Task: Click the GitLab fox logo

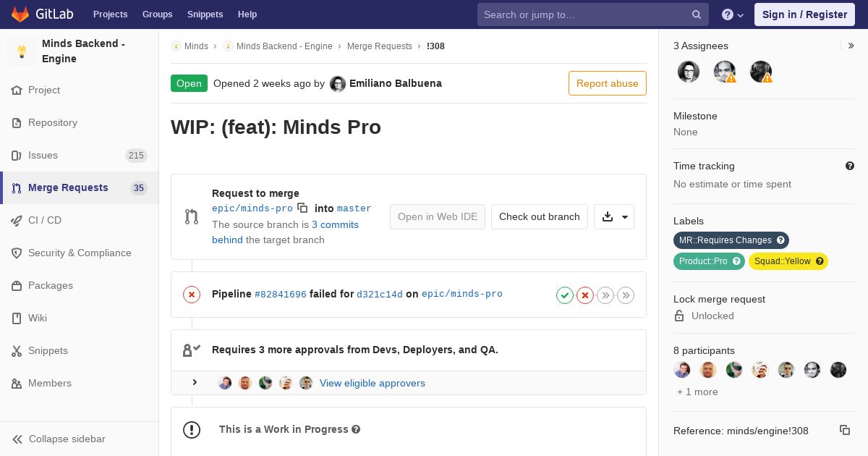Action: tap(20, 14)
